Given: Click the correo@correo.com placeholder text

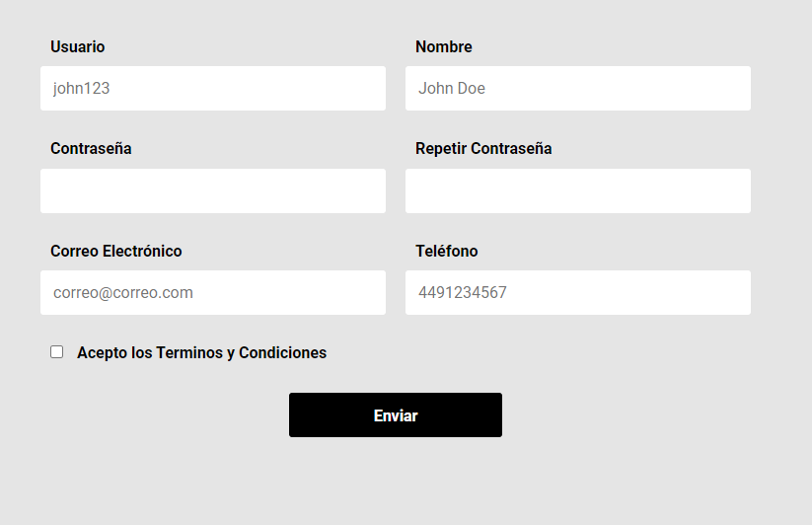Looking at the screenshot, I should click(123, 293).
